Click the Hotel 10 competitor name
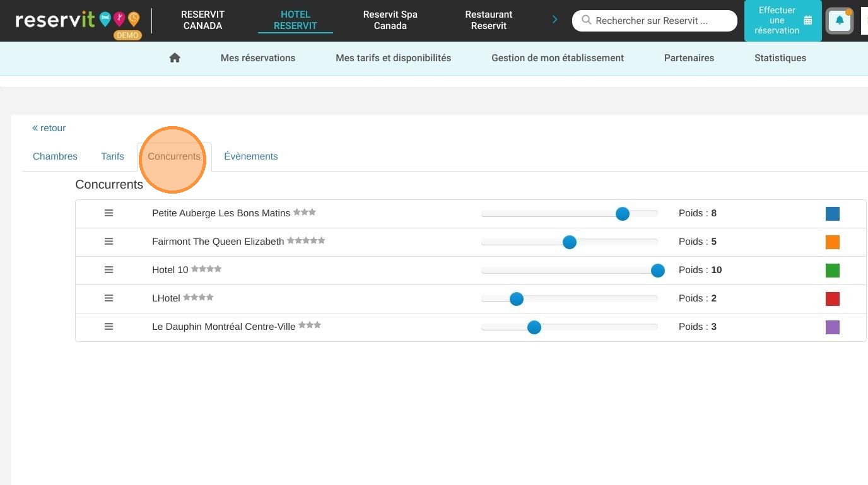Image resolution: width=868 pixels, height=485 pixels. coord(170,270)
